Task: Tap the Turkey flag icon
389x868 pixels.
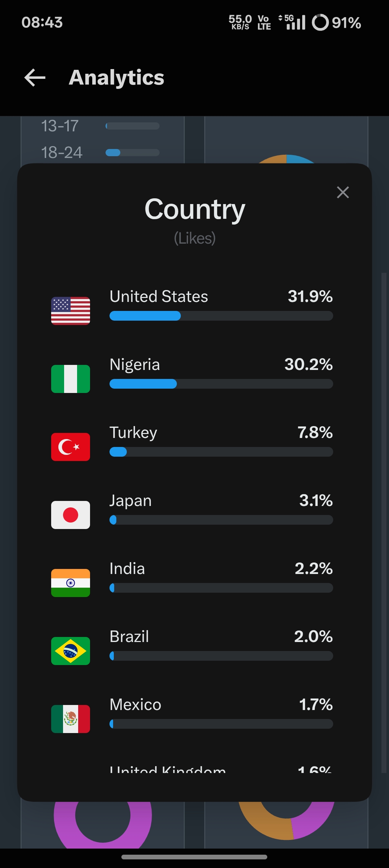Action: (71, 447)
